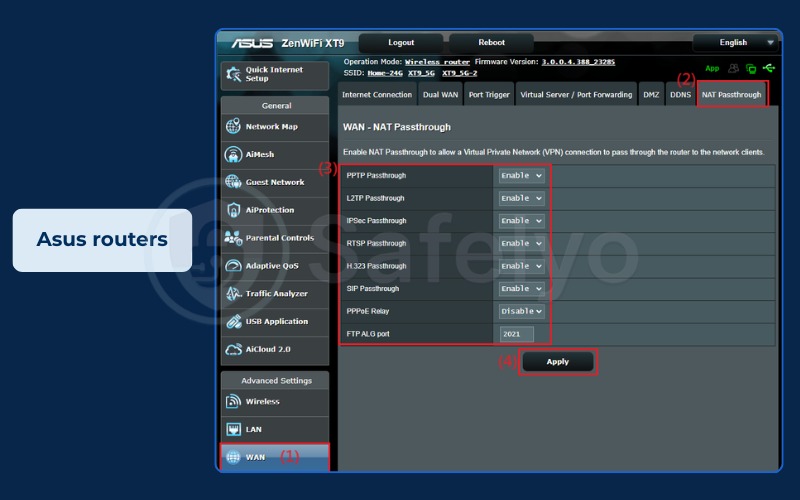Screen dimensions: 800x500
Task: Switch to Port Trigger tab
Action: 489,94
